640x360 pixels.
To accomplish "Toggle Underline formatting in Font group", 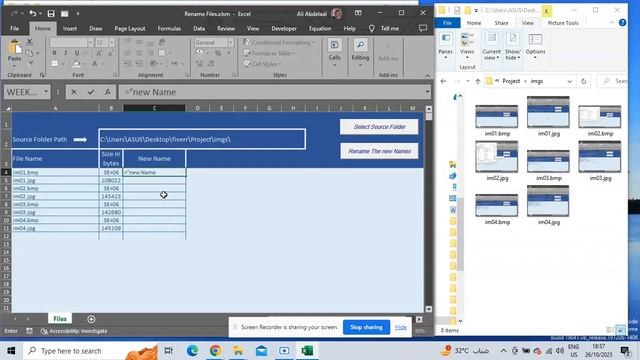I will click(77, 53).
